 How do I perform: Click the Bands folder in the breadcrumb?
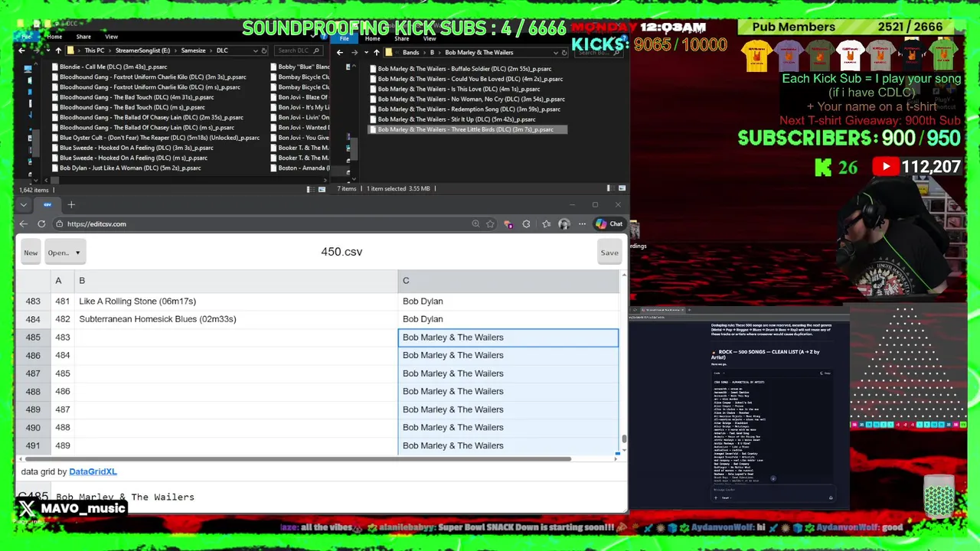(x=410, y=53)
